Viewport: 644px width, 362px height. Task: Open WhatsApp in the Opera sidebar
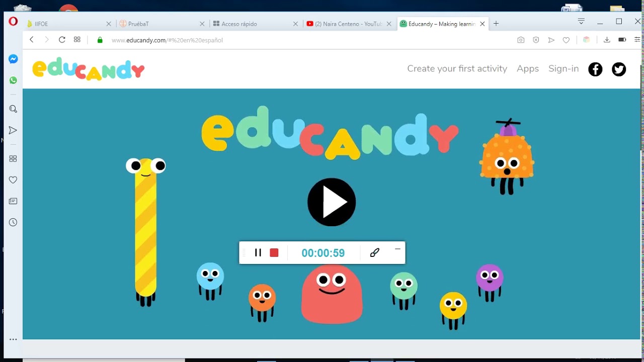click(x=13, y=80)
